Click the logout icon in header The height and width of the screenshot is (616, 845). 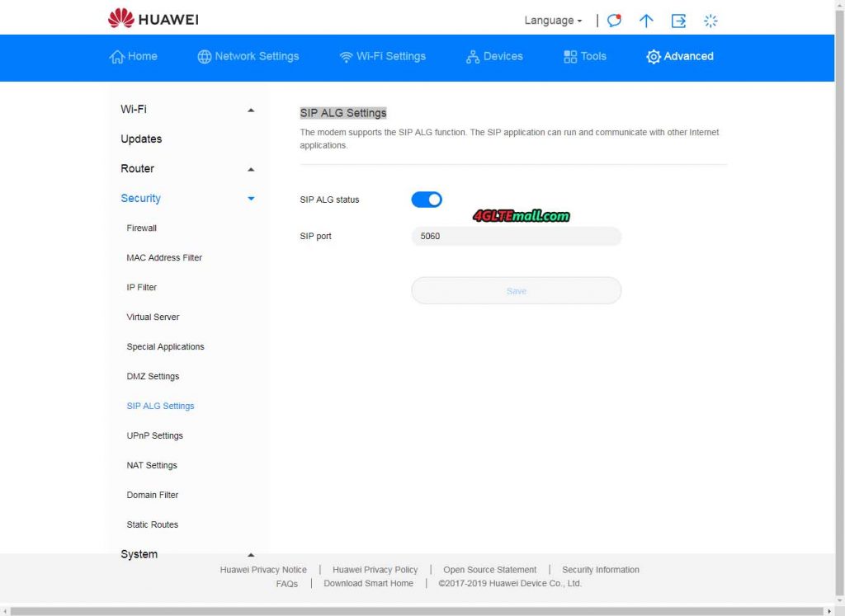(678, 20)
